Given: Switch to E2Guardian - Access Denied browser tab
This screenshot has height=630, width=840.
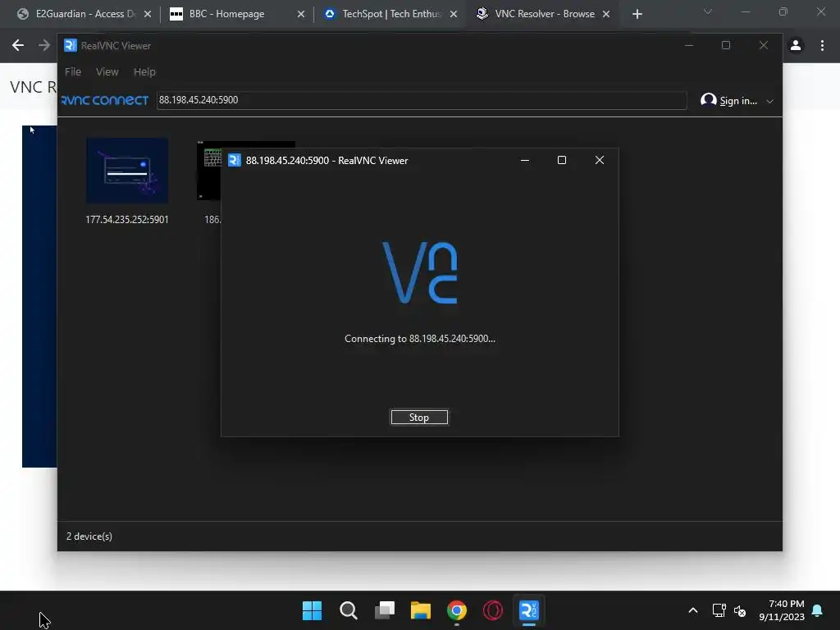Looking at the screenshot, I should (x=84, y=14).
